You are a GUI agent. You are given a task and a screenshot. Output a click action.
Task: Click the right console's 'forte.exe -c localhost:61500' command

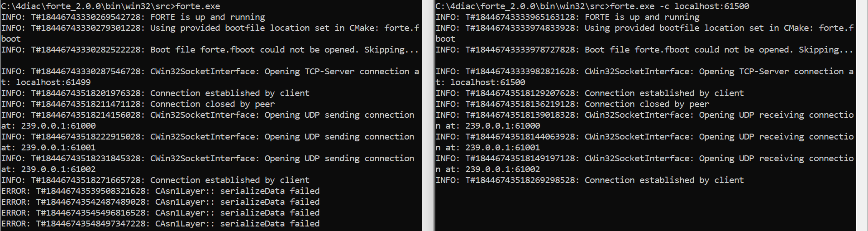click(679, 6)
